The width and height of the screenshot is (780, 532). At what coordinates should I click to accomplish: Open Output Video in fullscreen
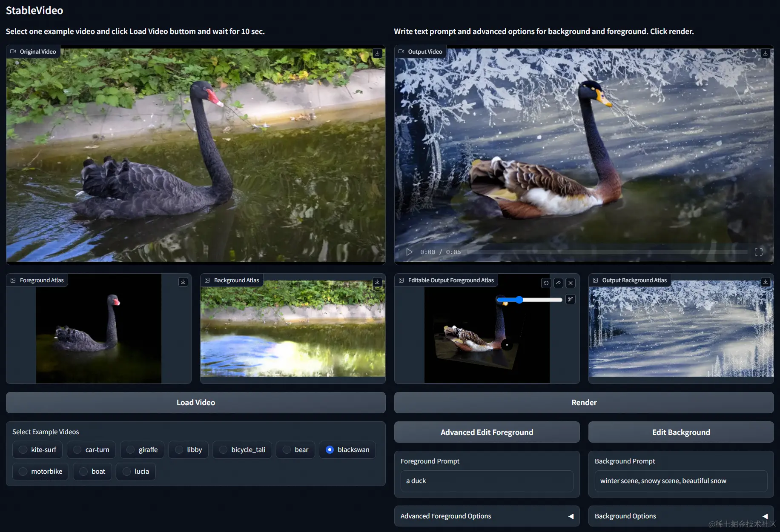point(759,252)
